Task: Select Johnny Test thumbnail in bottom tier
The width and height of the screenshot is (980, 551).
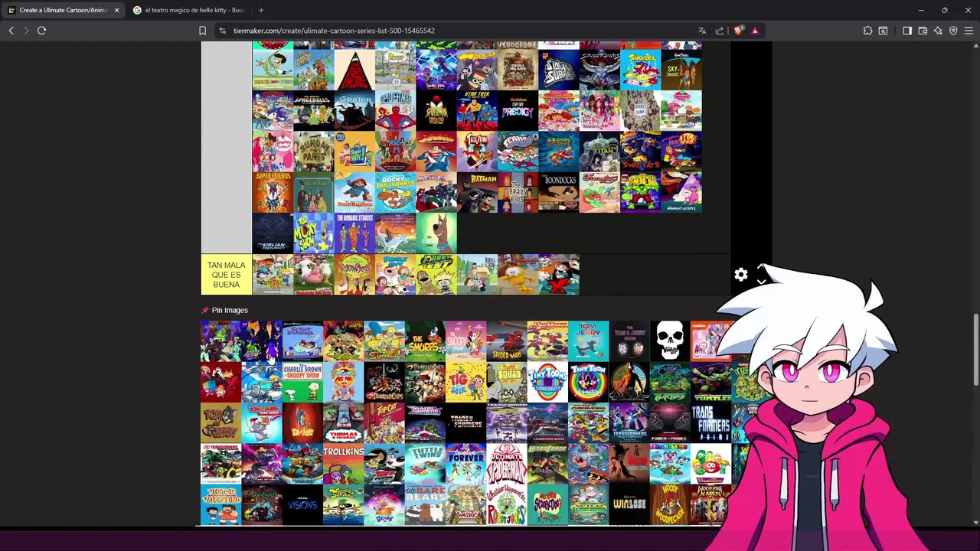Action: tap(436, 275)
